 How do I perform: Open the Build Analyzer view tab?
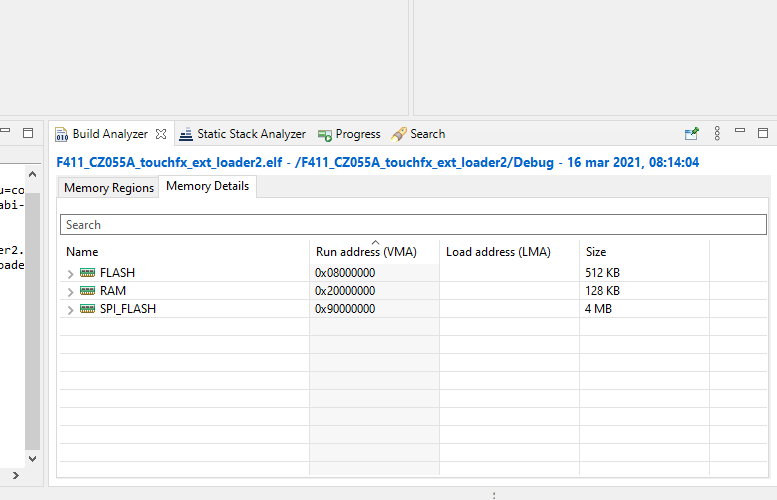coord(110,134)
